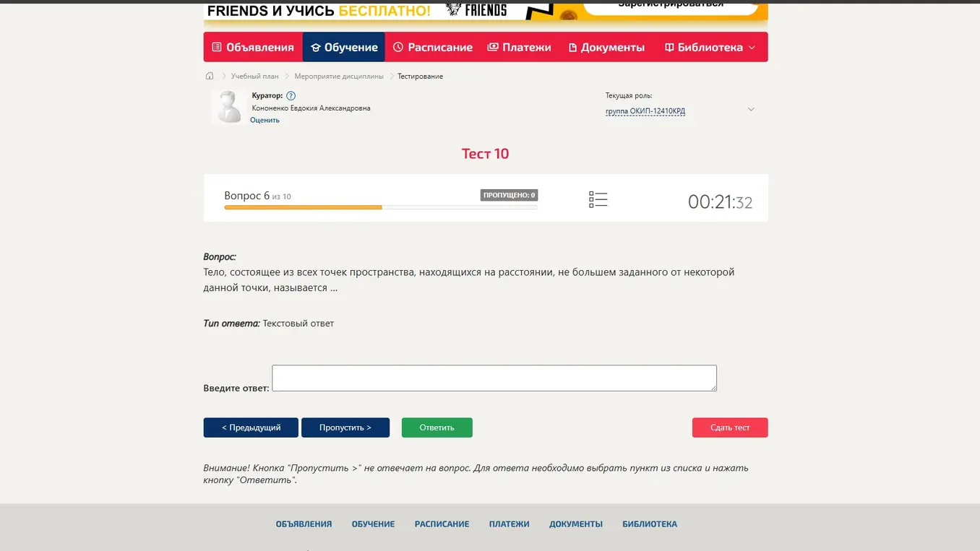Skip question with Пропустить button
This screenshot has width=980, height=551.
coord(345,428)
